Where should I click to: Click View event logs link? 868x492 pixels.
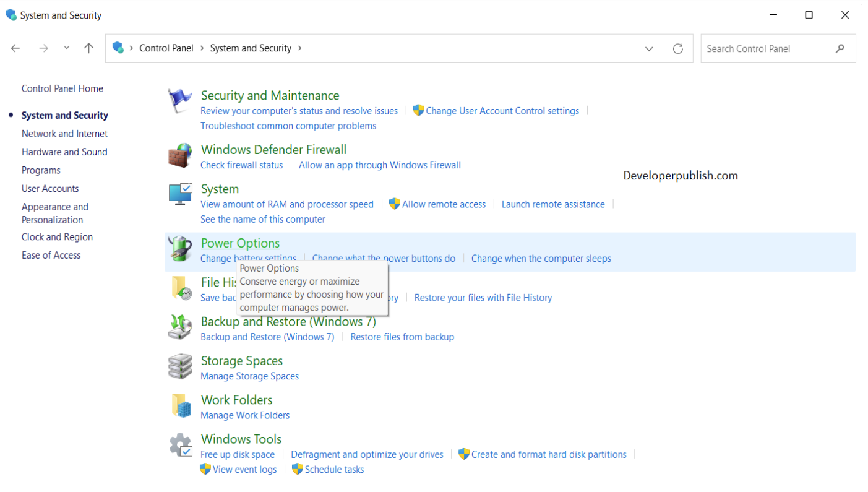pos(245,469)
